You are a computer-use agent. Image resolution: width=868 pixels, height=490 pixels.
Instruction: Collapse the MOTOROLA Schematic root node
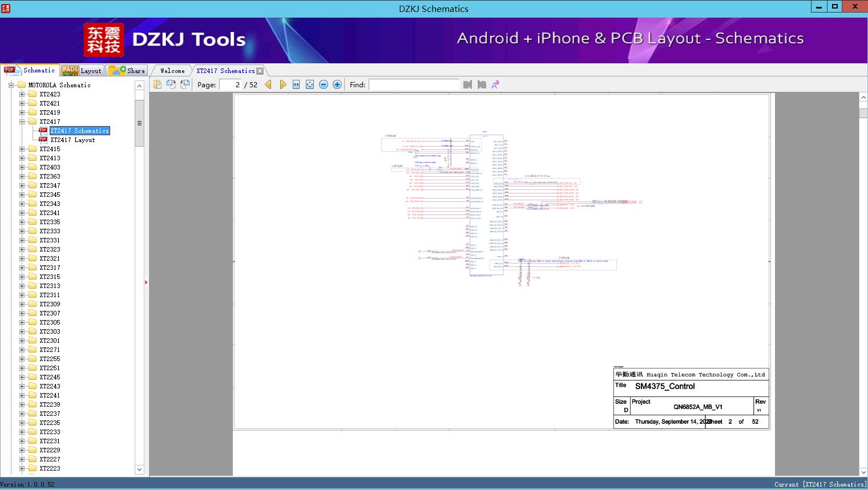(11, 85)
